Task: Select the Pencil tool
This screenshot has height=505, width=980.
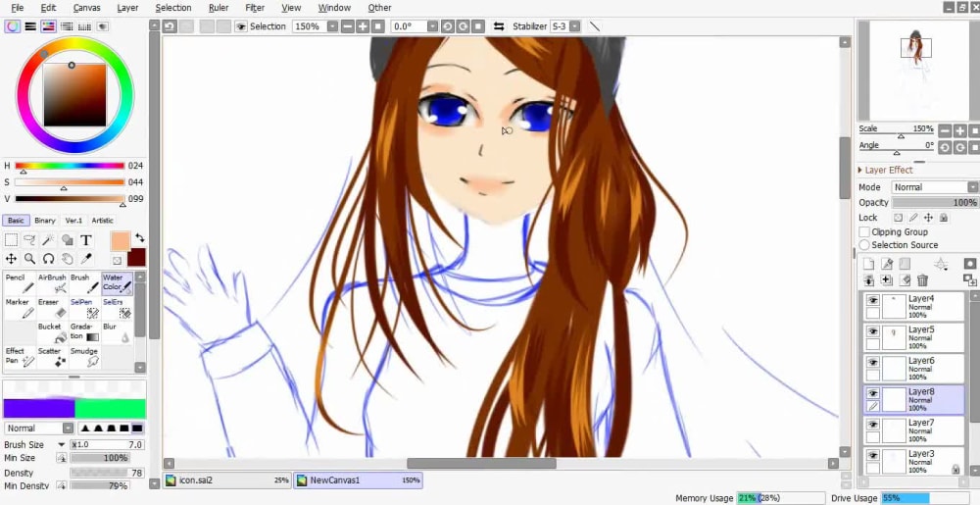Action: click(20, 283)
